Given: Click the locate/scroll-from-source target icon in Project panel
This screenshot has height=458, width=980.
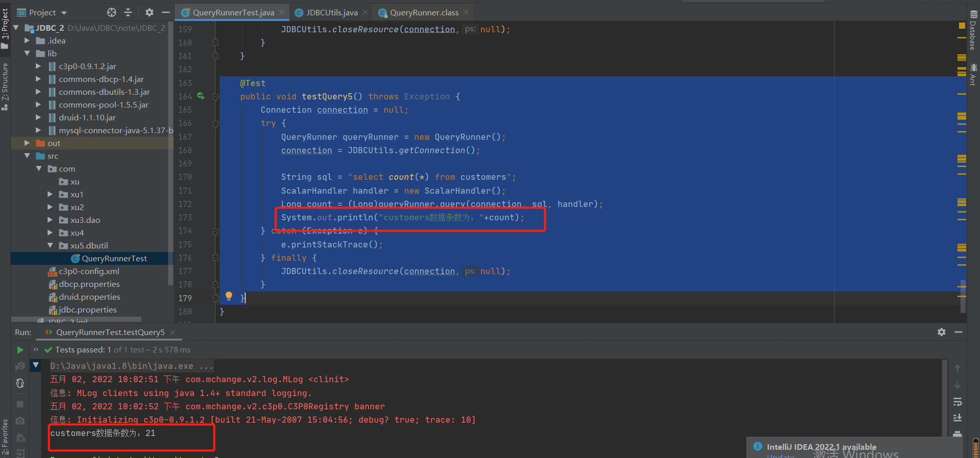Looking at the screenshot, I should point(111,12).
